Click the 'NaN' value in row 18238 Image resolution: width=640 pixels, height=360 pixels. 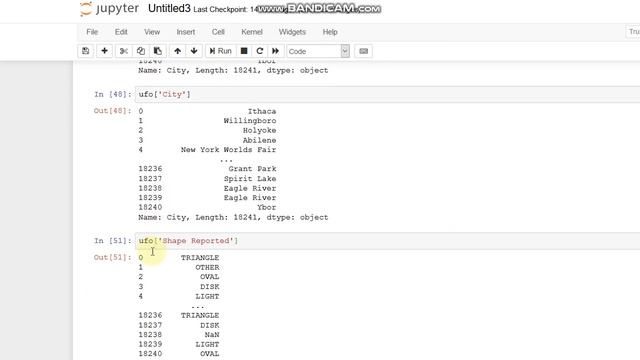(x=212, y=335)
